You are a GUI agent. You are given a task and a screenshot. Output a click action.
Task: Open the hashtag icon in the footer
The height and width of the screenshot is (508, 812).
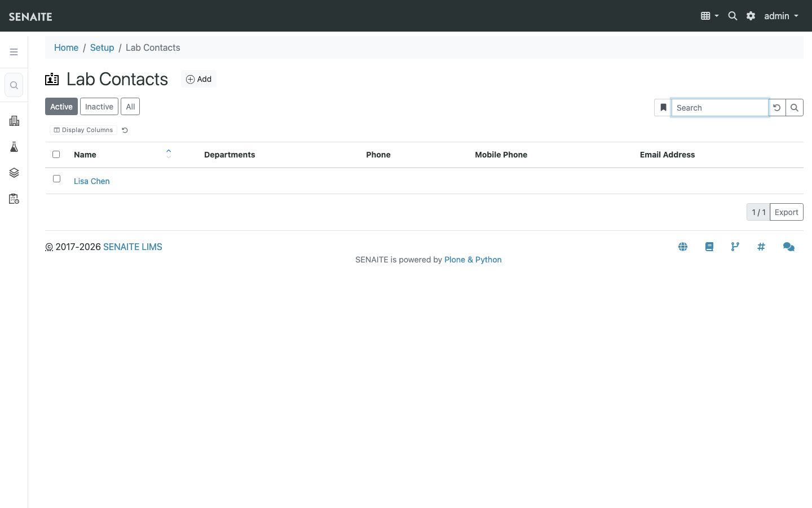[761, 247]
